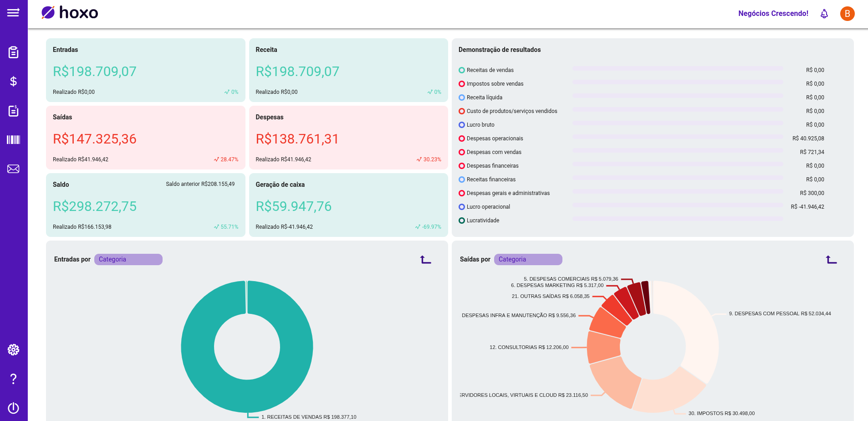The image size is (868, 421).
Task: Click the help question mark icon
Action: click(13, 378)
